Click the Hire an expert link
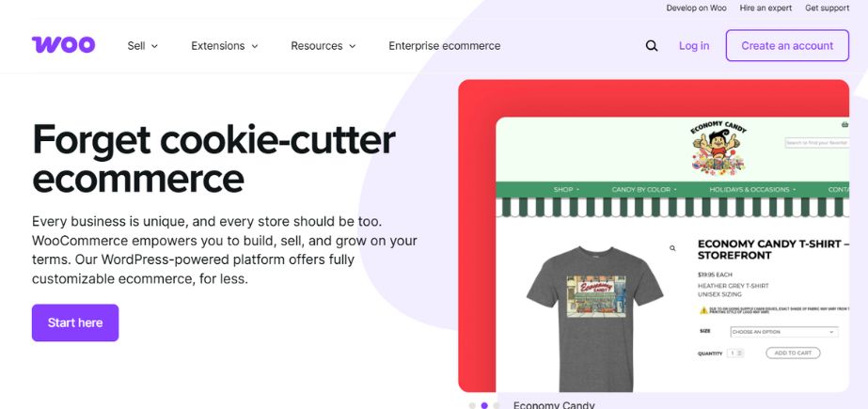 tap(766, 8)
